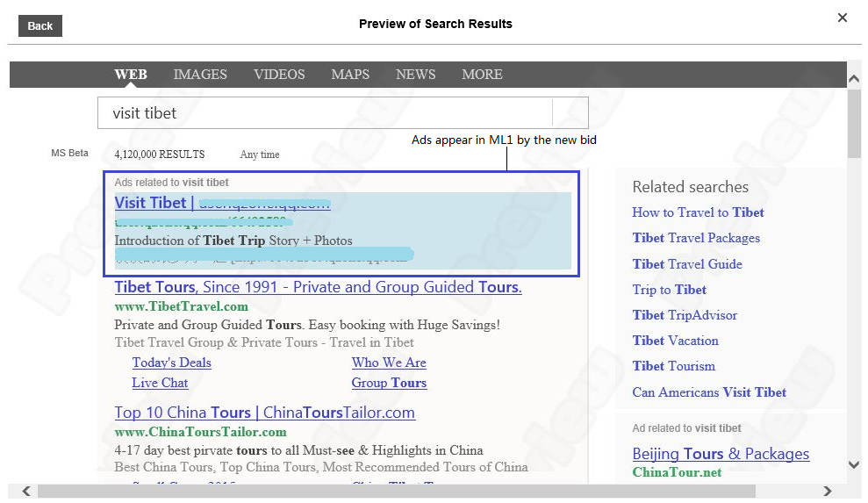Open the 'Today's Deals' sitelink
The image size is (868, 503).
172,363
